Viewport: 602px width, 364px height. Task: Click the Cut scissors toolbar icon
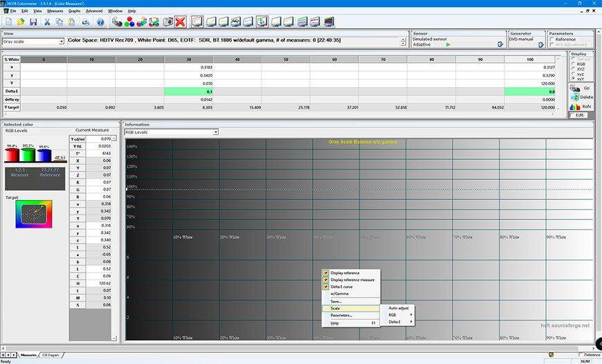tap(47, 21)
